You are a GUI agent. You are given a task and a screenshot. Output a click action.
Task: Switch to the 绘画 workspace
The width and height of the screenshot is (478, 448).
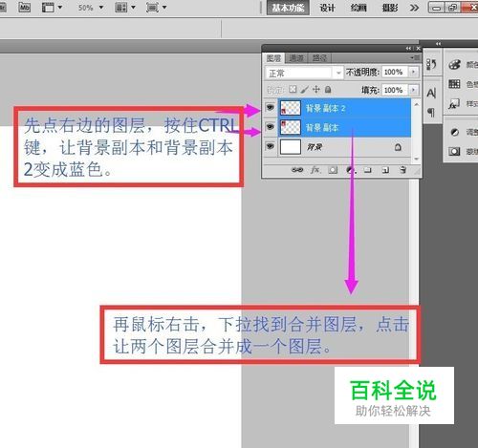[x=358, y=8]
